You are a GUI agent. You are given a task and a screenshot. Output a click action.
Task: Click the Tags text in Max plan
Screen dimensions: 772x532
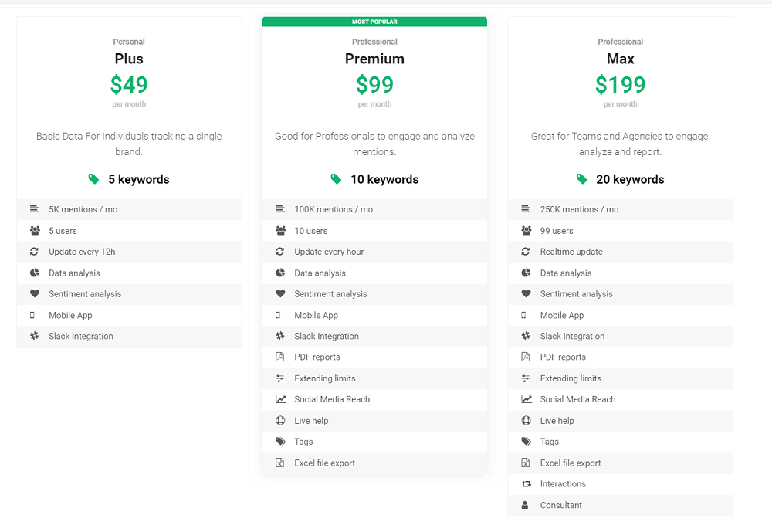[x=549, y=442]
